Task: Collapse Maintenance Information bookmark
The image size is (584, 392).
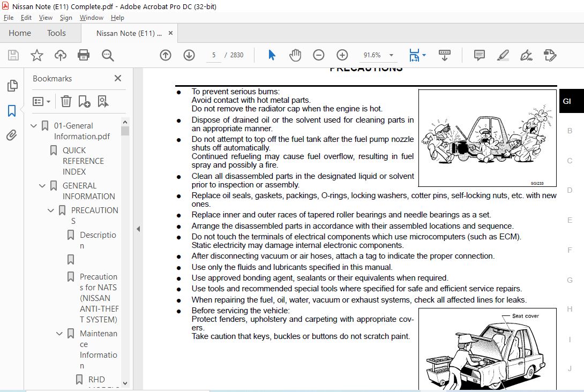Action: click(59, 334)
